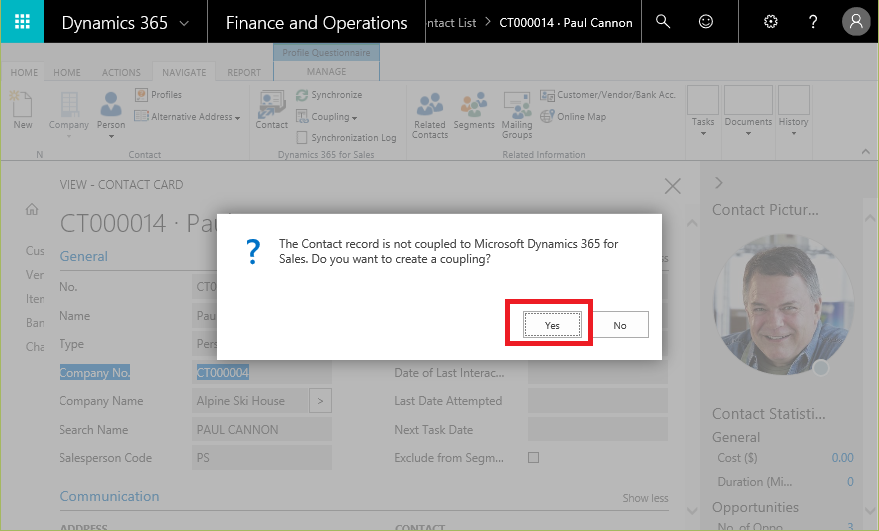Open the user account avatar
The image size is (879, 531).
[x=855, y=22]
